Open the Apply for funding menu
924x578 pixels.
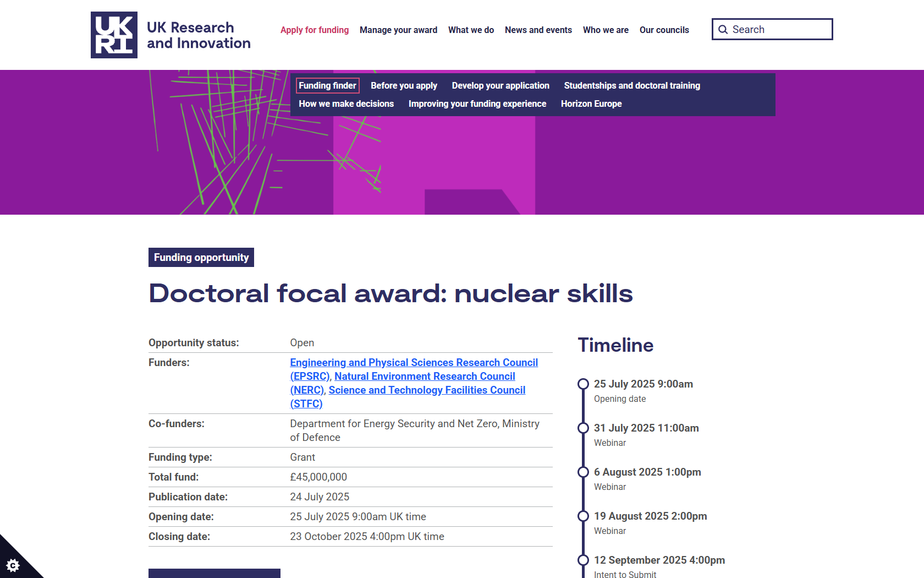pyautogui.click(x=314, y=30)
